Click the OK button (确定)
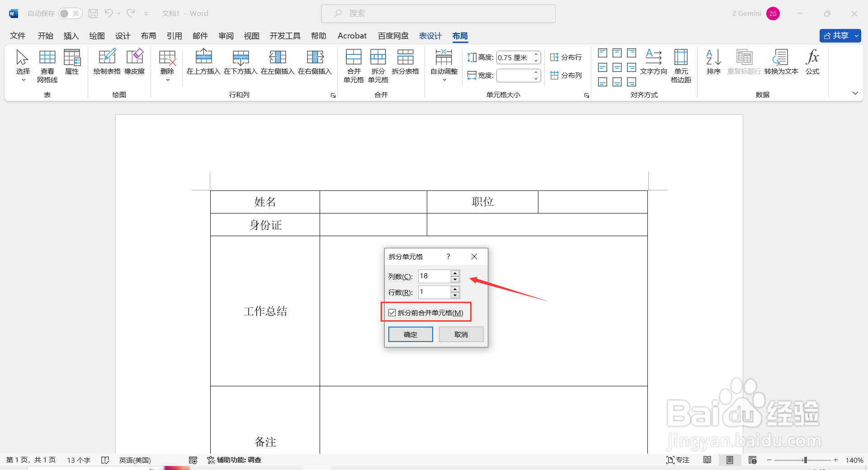Screen dimensions: 868x470 (410, 334)
